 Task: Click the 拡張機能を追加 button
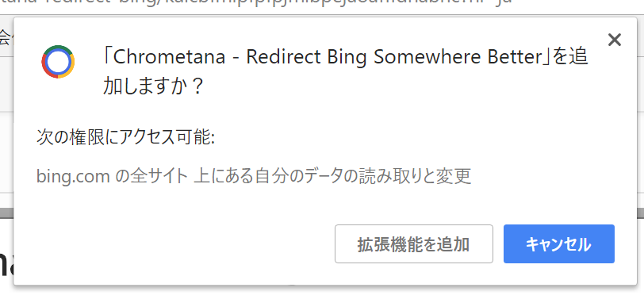(413, 244)
